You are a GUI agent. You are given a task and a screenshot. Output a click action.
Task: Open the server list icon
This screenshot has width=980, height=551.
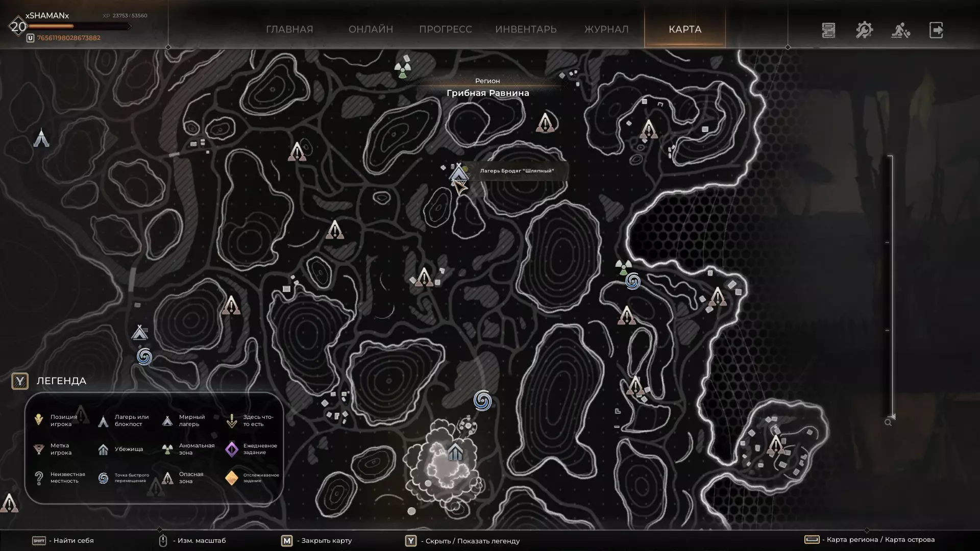[x=828, y=30]
